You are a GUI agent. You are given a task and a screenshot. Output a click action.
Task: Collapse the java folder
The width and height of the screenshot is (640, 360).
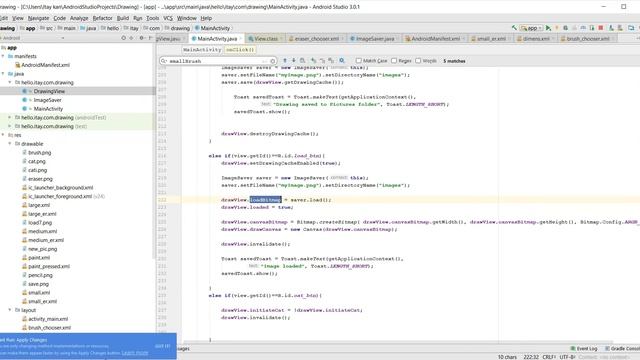point(3,74)
